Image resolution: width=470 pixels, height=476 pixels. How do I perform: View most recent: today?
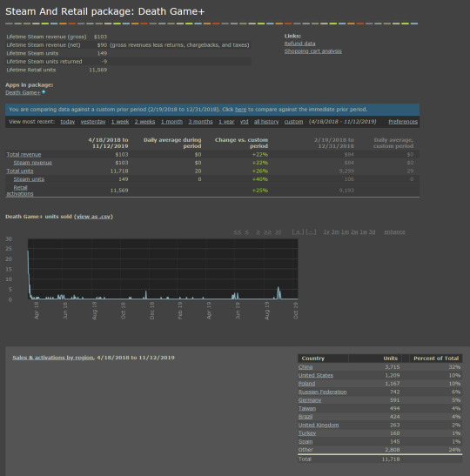tap(67, 122)
